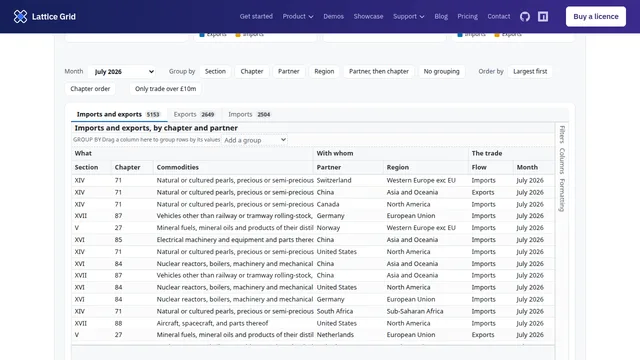Toggle Only trade over £10m filter
Viewport: 640px width, 360px height.
click(165, 89)
